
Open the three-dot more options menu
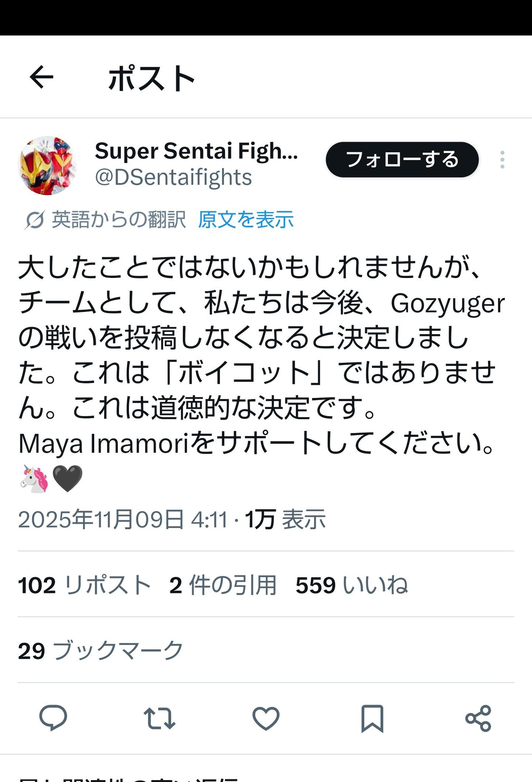(502, 160)
